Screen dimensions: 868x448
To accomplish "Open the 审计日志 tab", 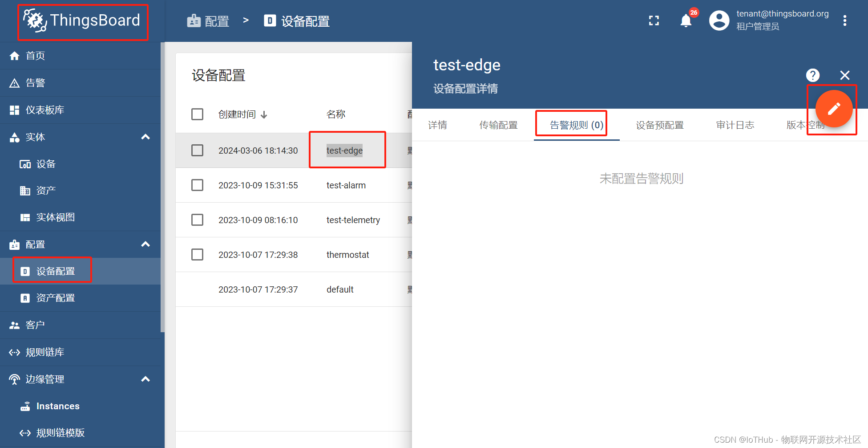I will (x=735, y=125).
